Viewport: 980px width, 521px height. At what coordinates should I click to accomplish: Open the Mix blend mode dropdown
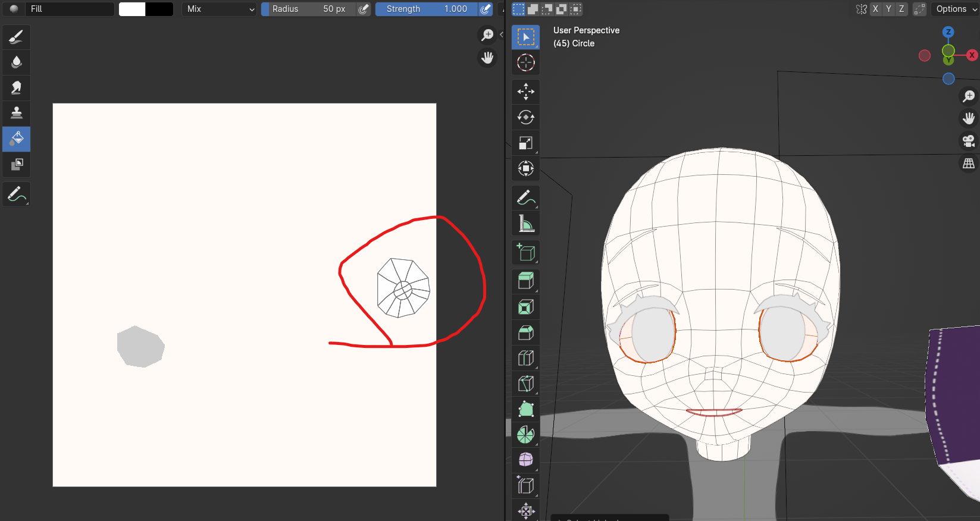[219, 9]
